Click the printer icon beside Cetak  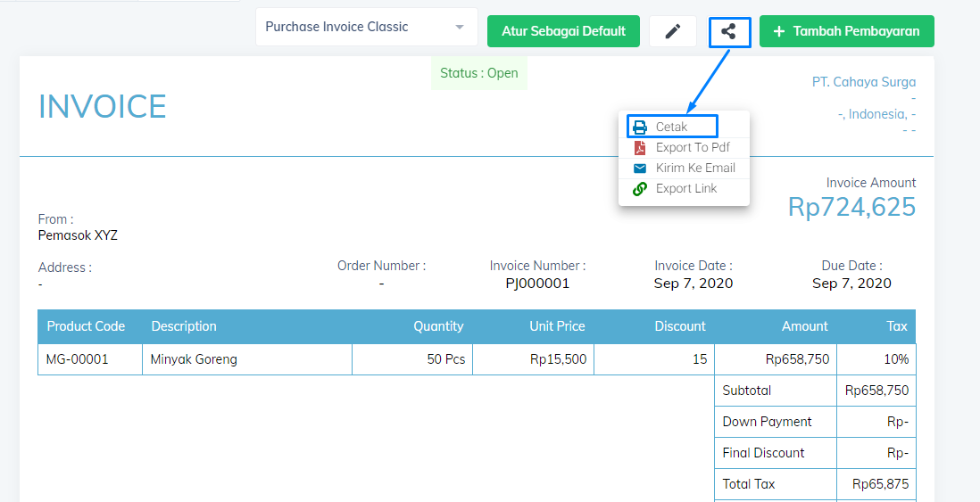click(640, 128)
